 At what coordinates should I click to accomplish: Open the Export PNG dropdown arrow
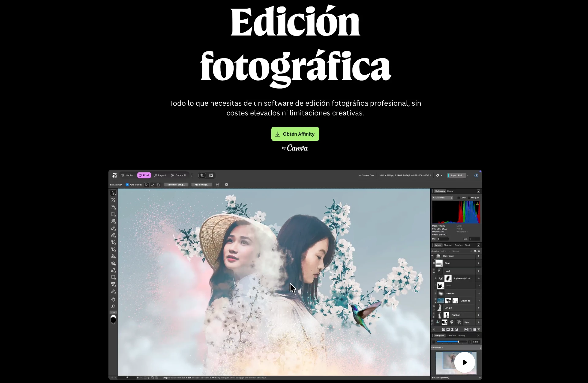coord(468,175)
